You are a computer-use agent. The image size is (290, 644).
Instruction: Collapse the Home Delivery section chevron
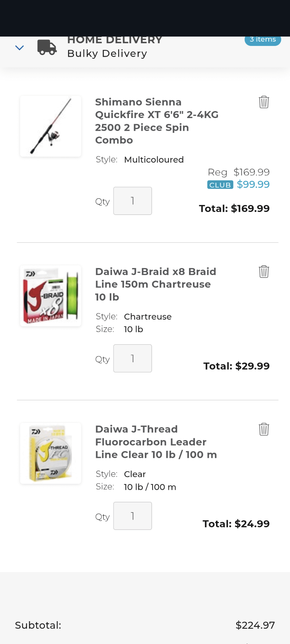pos(19,48)
